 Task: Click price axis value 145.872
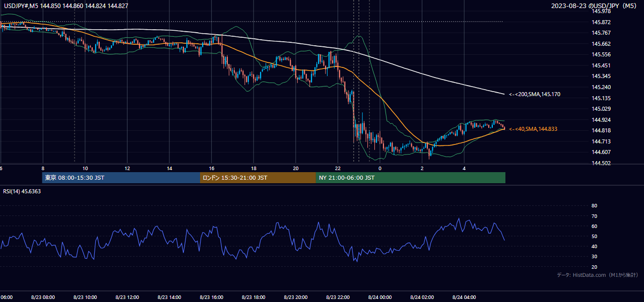[x=601, y=22]
